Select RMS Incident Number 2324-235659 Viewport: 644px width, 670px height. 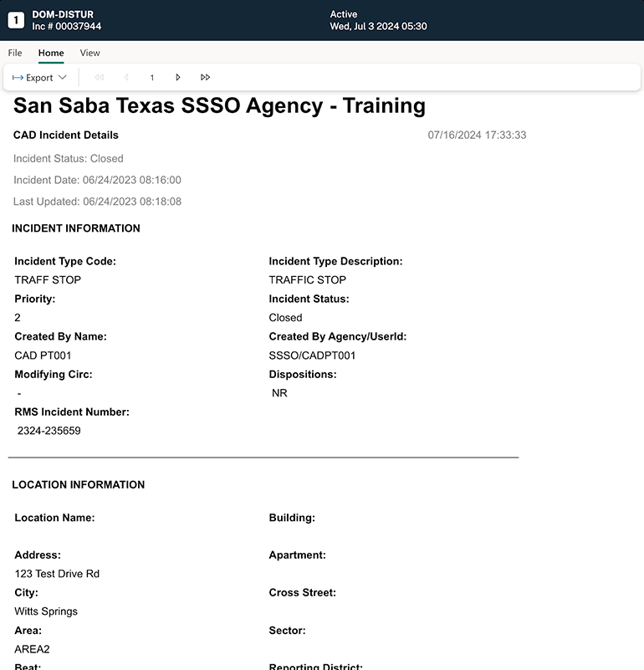point(49,431)
